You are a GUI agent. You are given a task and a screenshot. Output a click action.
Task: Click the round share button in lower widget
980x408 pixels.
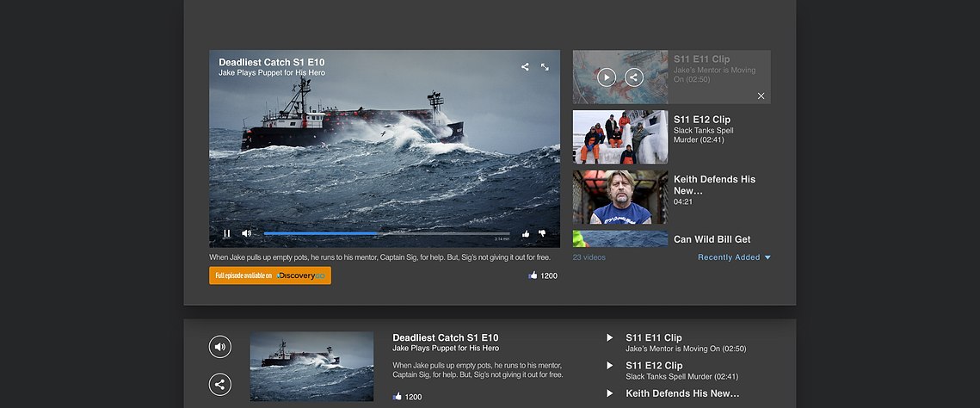[x=220, y=384]
